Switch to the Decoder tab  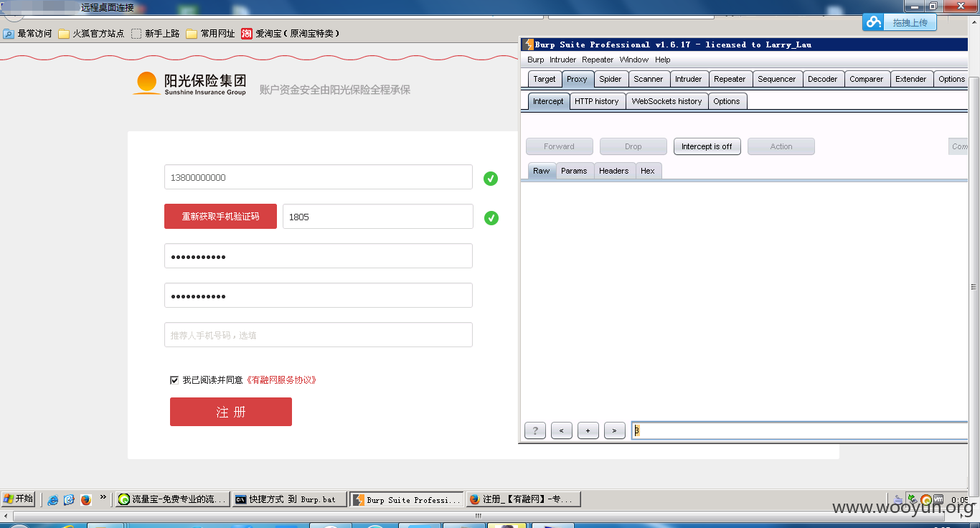(x=822, y=79)
